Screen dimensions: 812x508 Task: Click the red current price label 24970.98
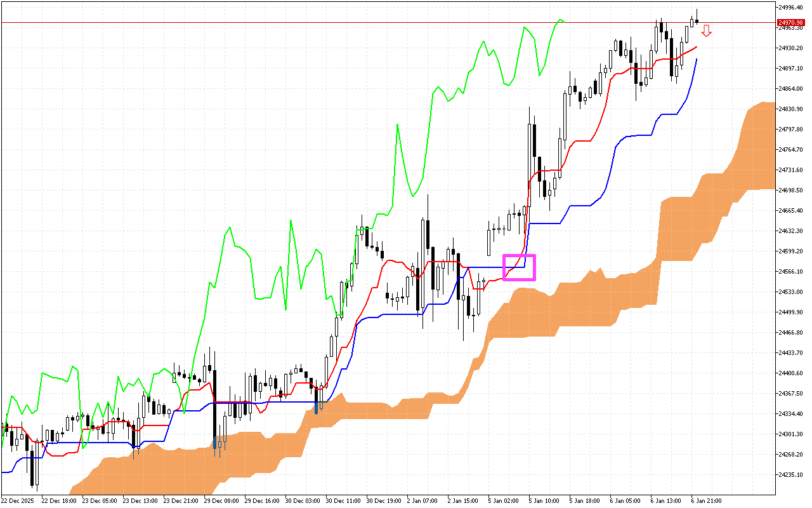[790, 23]
